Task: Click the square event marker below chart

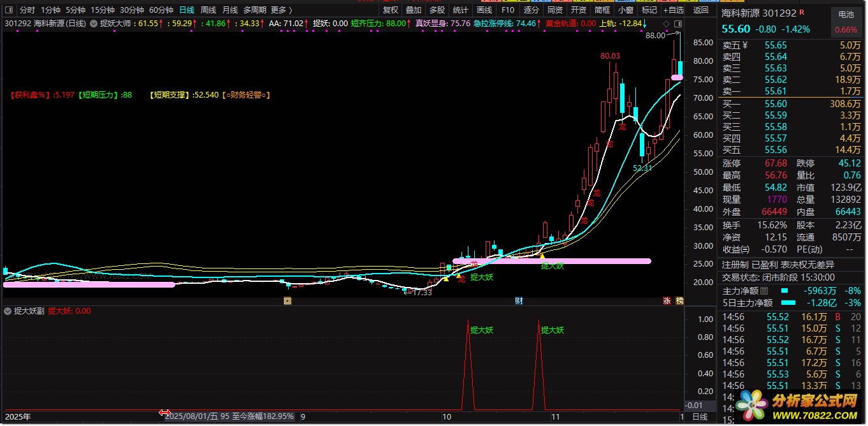Action: click(x=287, y=301)
